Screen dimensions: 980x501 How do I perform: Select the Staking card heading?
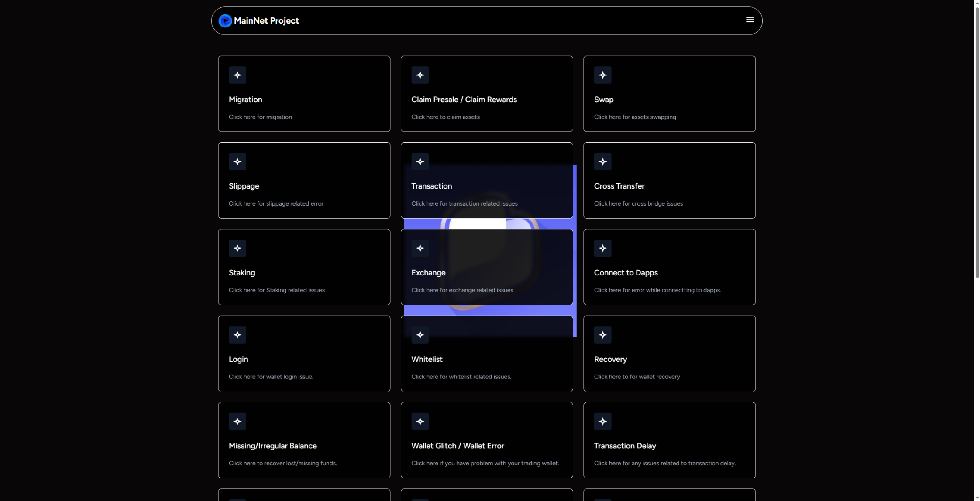coord(242,273)
